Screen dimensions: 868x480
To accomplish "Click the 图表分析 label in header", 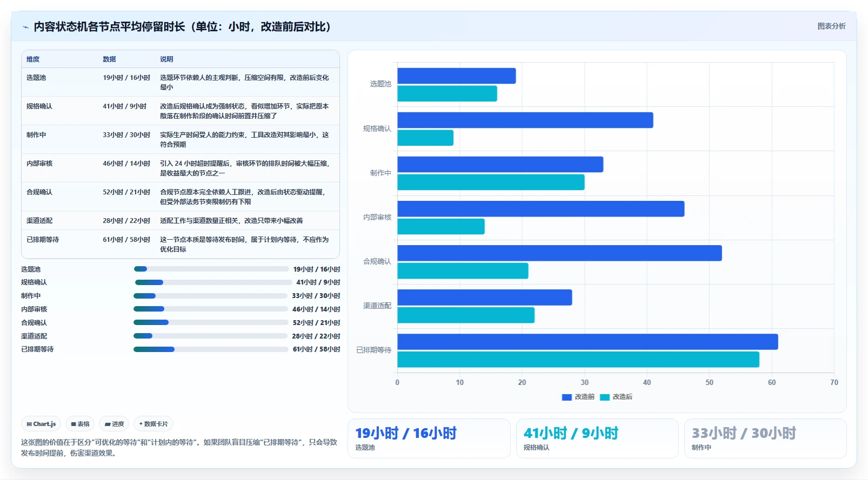I will coord(831,26).
